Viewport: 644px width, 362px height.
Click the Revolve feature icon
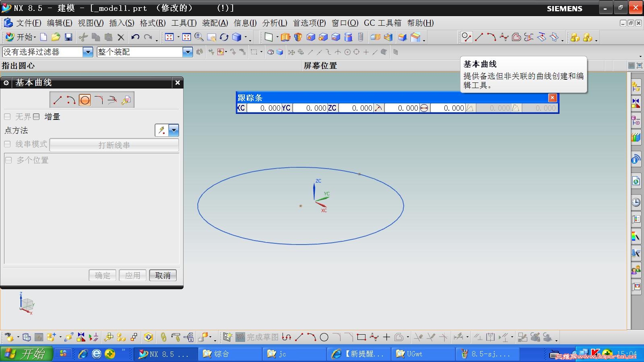click(x=298, y=37)
